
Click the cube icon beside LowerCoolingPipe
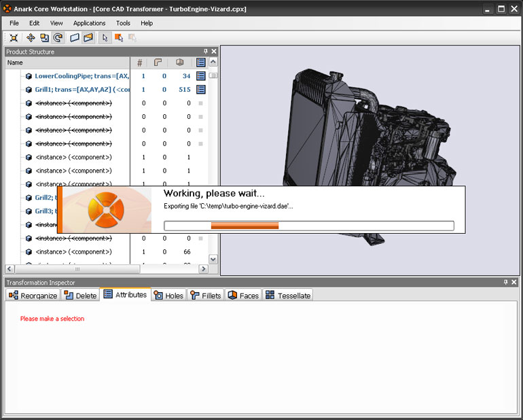pos(29,76)
